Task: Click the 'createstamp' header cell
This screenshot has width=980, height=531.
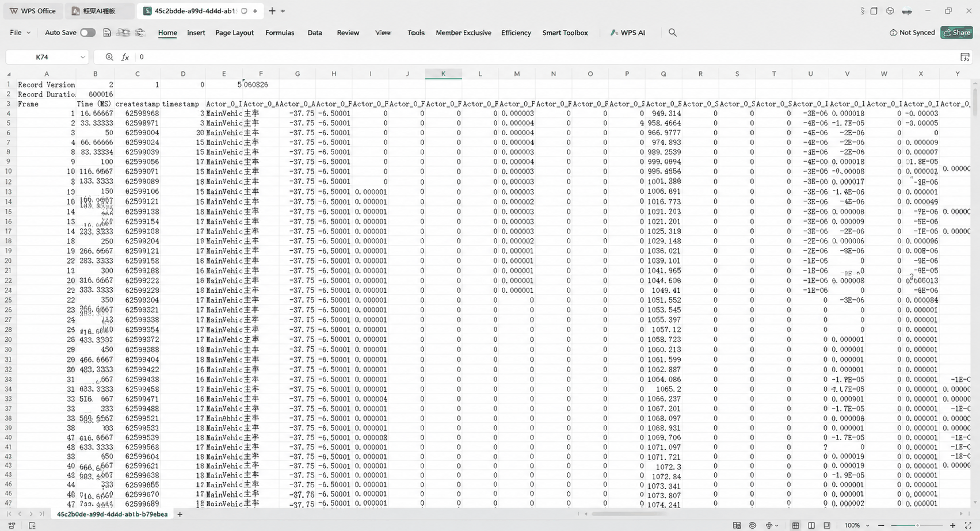Action: pos(138,104)
